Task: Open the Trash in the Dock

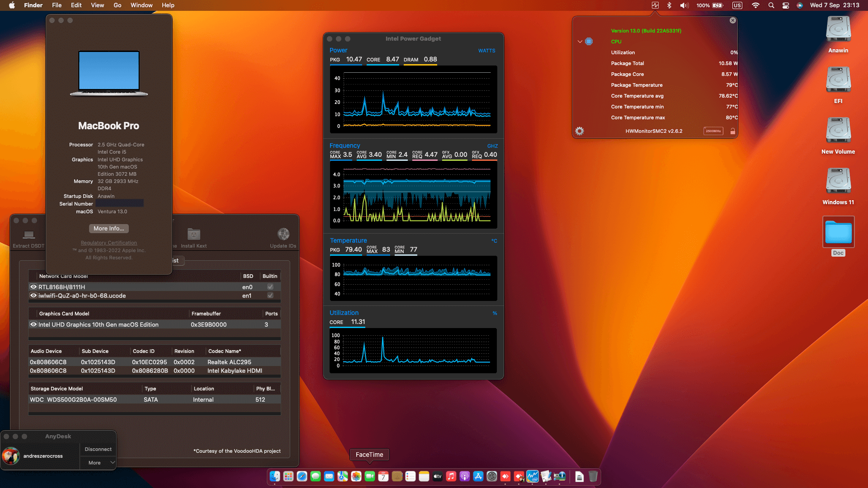Action: pos(593,476)
